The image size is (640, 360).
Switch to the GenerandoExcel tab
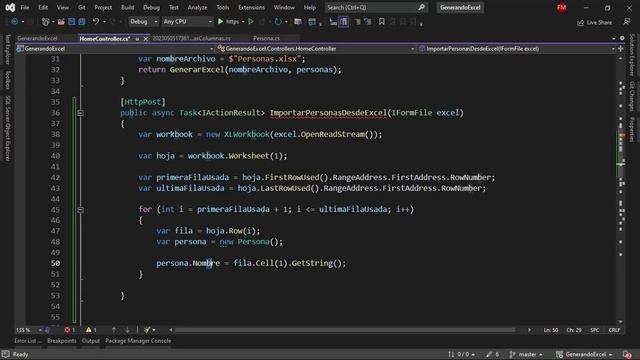[x=37, y=38]
